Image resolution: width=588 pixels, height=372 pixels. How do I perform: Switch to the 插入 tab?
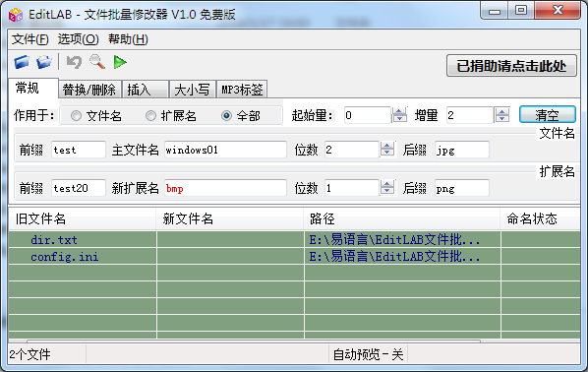point(146,90)
